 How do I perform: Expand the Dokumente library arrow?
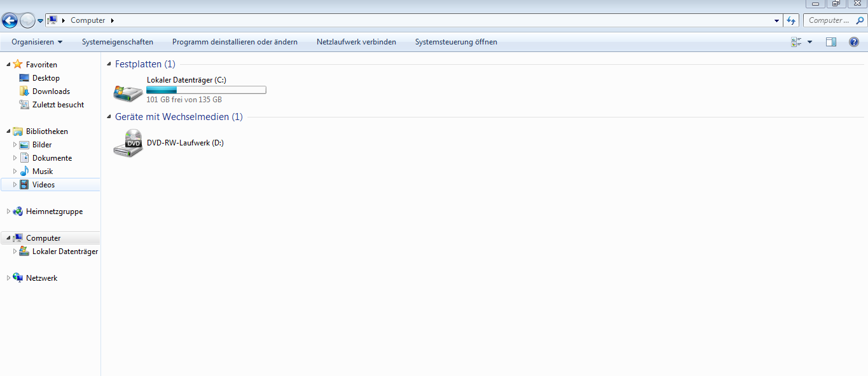[x=15, y=158]
